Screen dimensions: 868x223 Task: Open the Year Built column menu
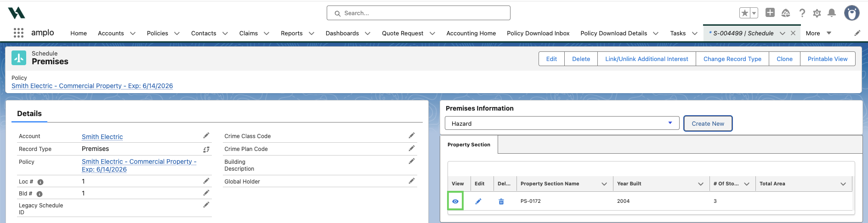[701, 184]
